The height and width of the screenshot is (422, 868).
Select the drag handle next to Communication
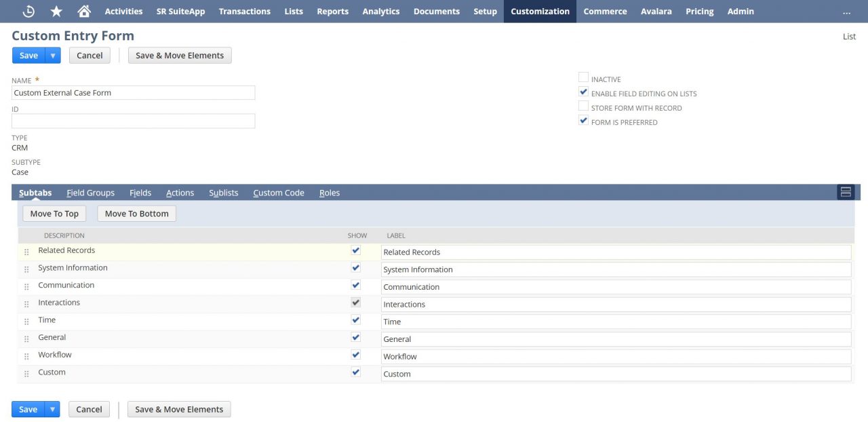[26, 285]
